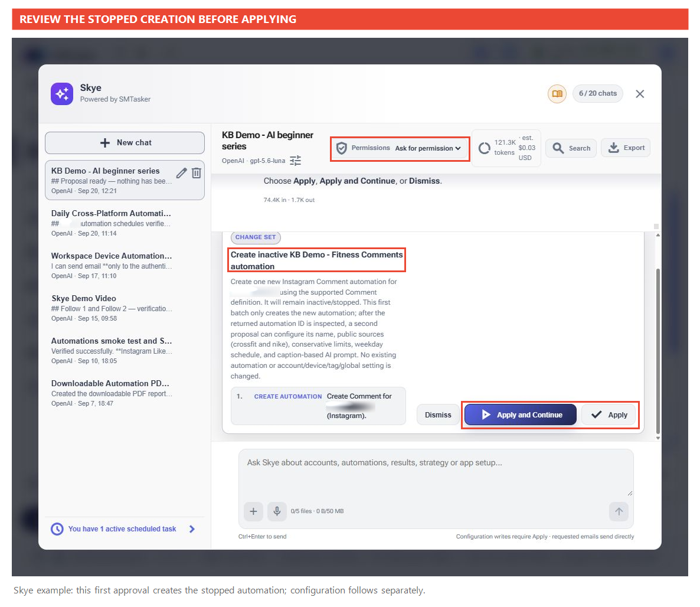
Task: Click the Search button
Action: coord(571,148)
